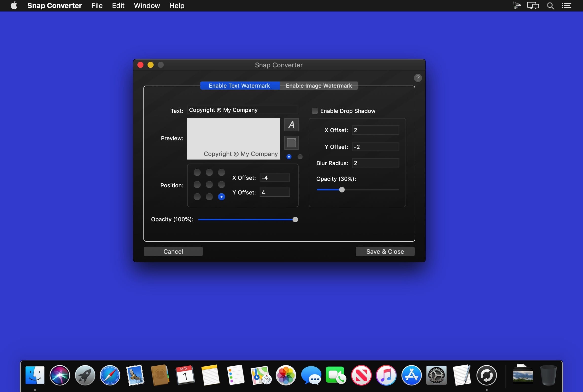The image size is (583, 392).
Task: Adjust the shadow Opacity (30%) slider
Action: (x=358, y=190)
